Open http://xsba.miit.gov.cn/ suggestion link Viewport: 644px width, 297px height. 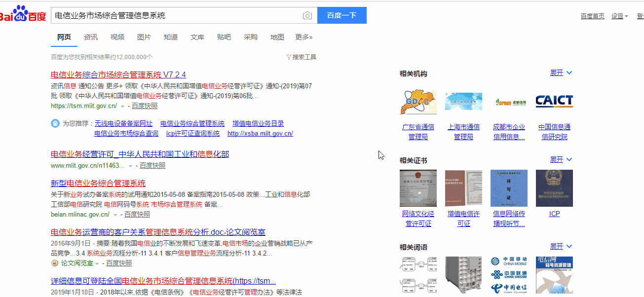(260, 133)
